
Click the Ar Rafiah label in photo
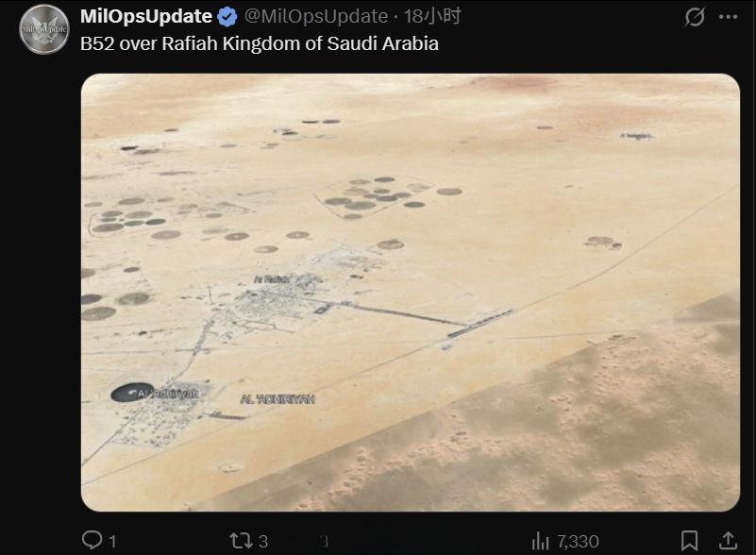tap(272, 279)
